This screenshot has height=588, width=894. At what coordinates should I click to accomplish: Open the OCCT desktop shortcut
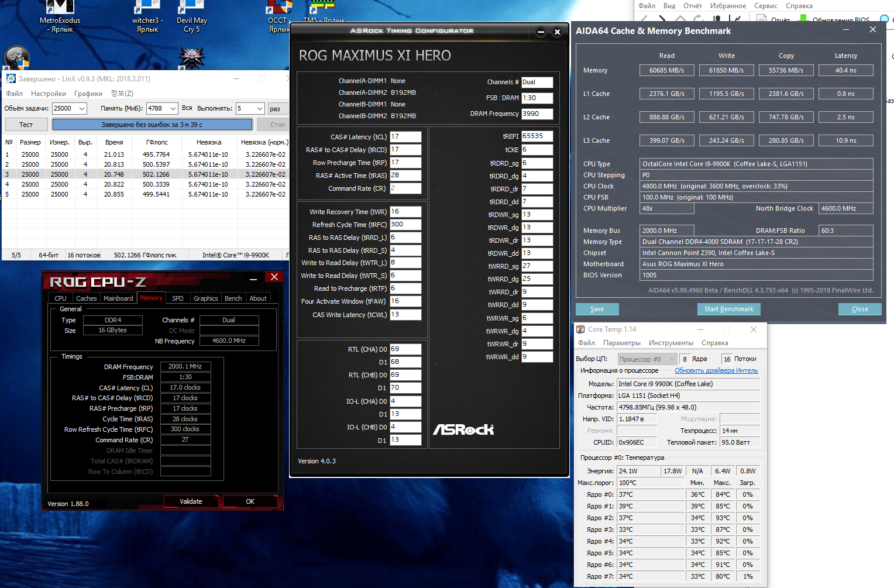278,16
